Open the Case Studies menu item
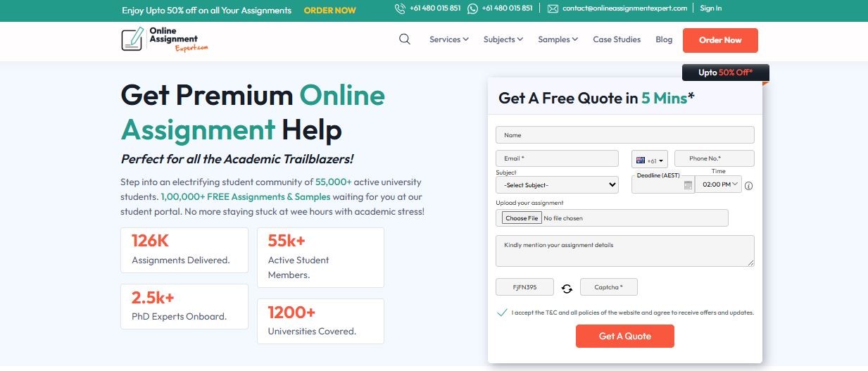 [617, 39]
